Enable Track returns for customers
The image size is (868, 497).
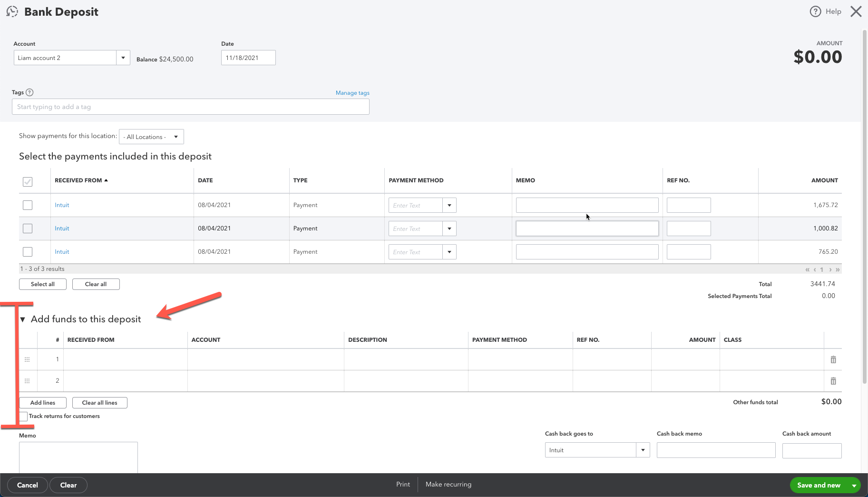click(22, 416)
